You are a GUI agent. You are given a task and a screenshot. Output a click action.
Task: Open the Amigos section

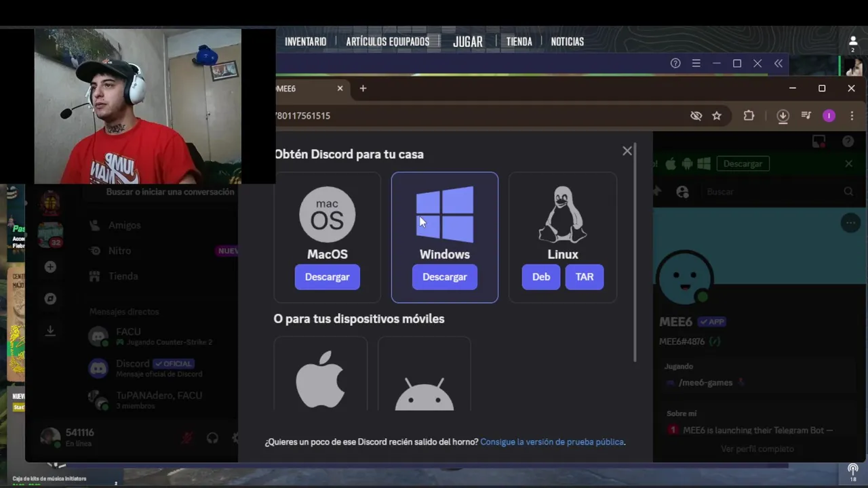(x=124, y=225)
